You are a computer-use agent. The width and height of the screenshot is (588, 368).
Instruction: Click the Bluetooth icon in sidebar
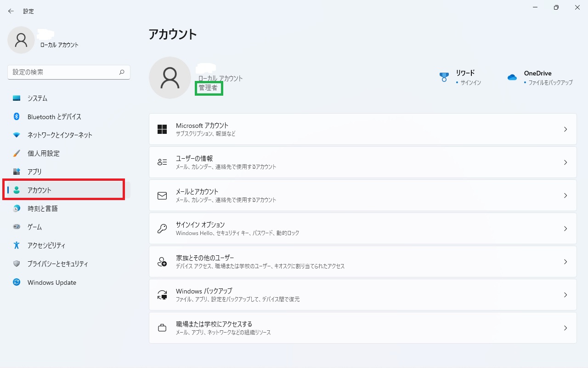pos(17,117)
